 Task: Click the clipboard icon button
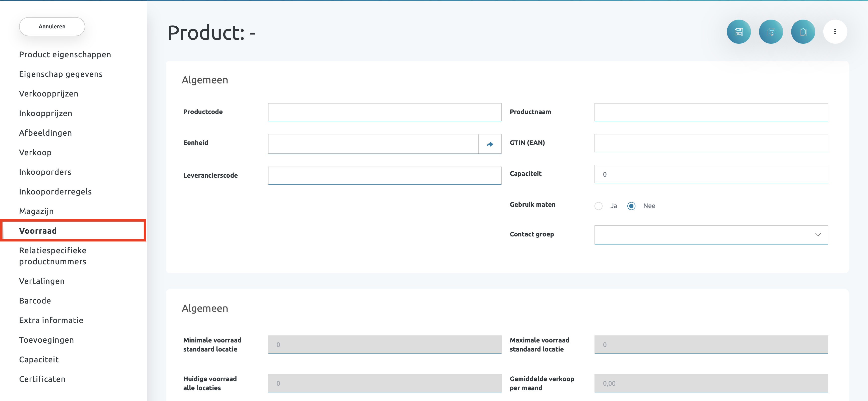(803, 32)
